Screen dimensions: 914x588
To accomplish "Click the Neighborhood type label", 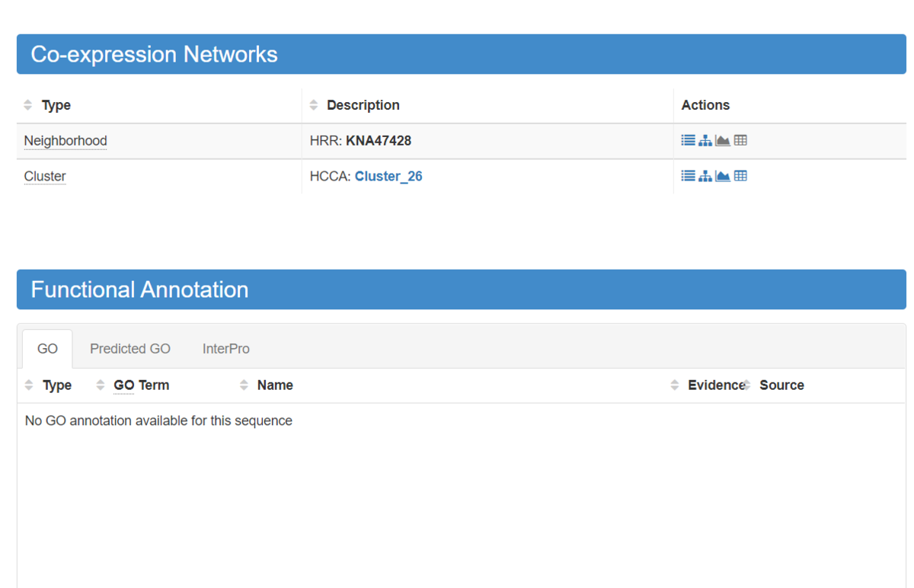I will pyautogui.click(x=66, y=141).
